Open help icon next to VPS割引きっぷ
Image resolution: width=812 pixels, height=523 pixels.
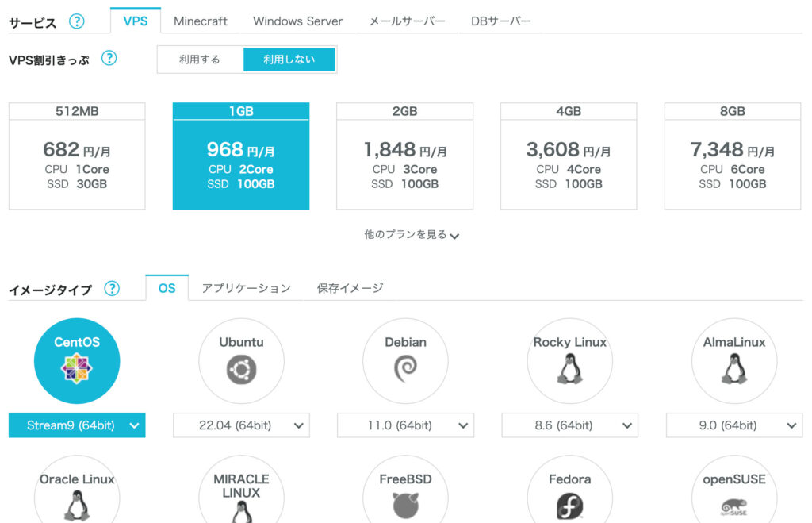coord(109,58)
